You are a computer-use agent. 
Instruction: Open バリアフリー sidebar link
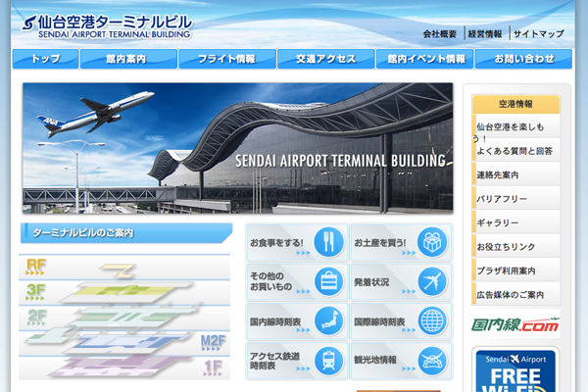[516, 198]
